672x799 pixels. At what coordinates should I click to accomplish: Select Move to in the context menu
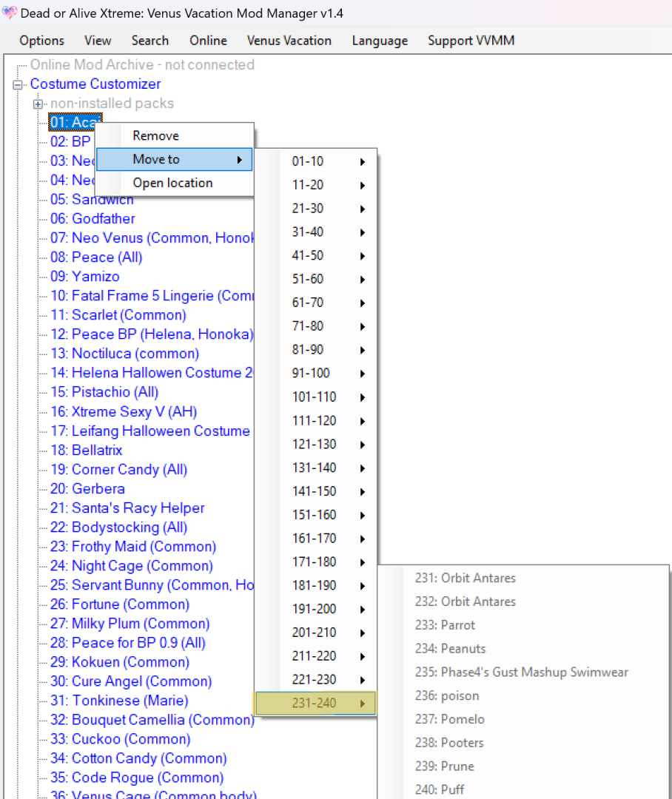click(x=175, y=160)
